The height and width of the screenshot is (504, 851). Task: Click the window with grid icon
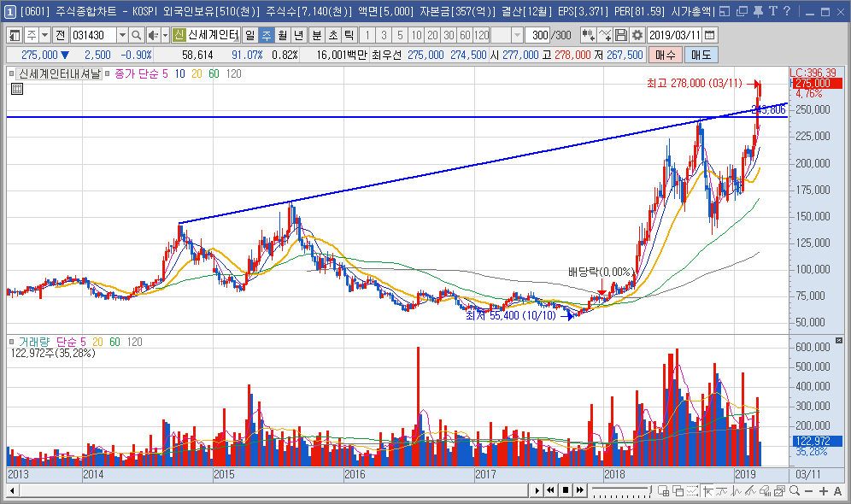tap(663, 491)
